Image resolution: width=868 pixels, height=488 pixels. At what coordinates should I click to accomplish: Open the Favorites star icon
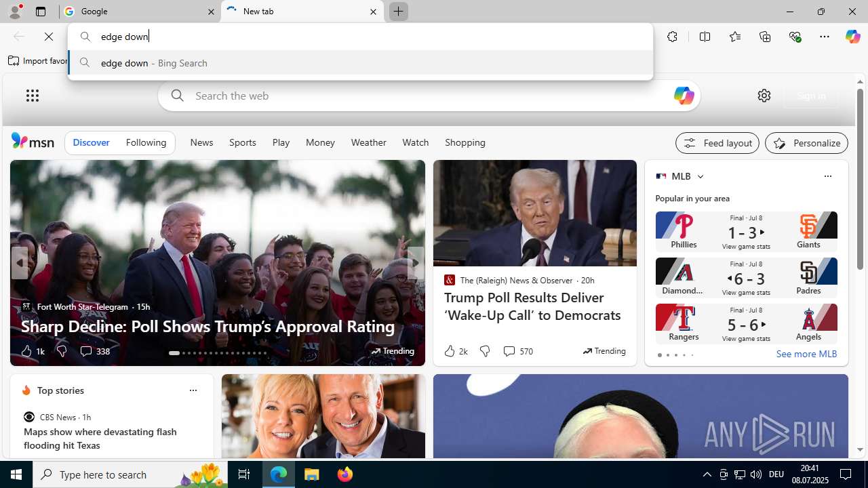(x=734, y=37)
